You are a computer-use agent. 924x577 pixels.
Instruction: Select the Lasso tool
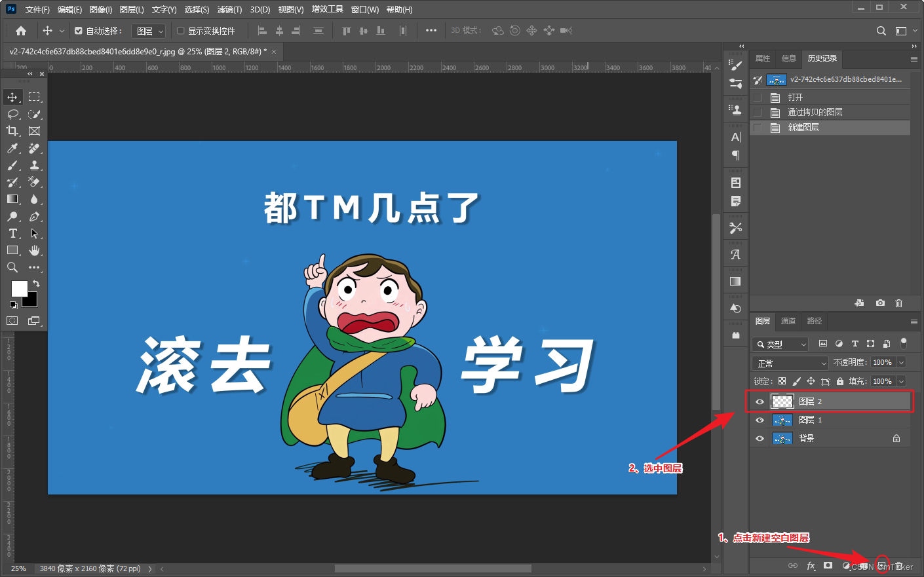(x=12, y=114)
